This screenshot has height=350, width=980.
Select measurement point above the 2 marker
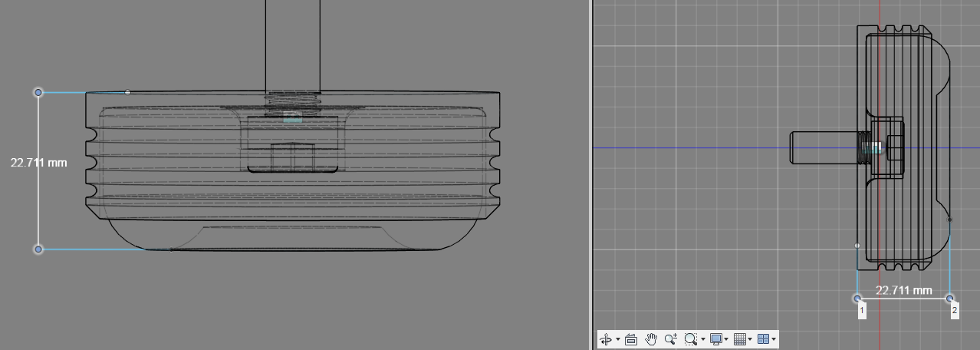(x=950, y=299)
